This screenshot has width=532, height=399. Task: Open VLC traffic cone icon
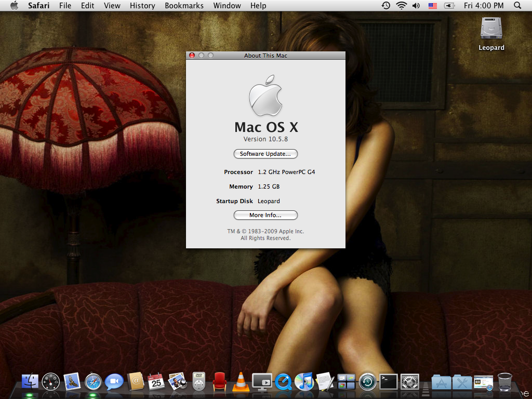pos(241,382)
